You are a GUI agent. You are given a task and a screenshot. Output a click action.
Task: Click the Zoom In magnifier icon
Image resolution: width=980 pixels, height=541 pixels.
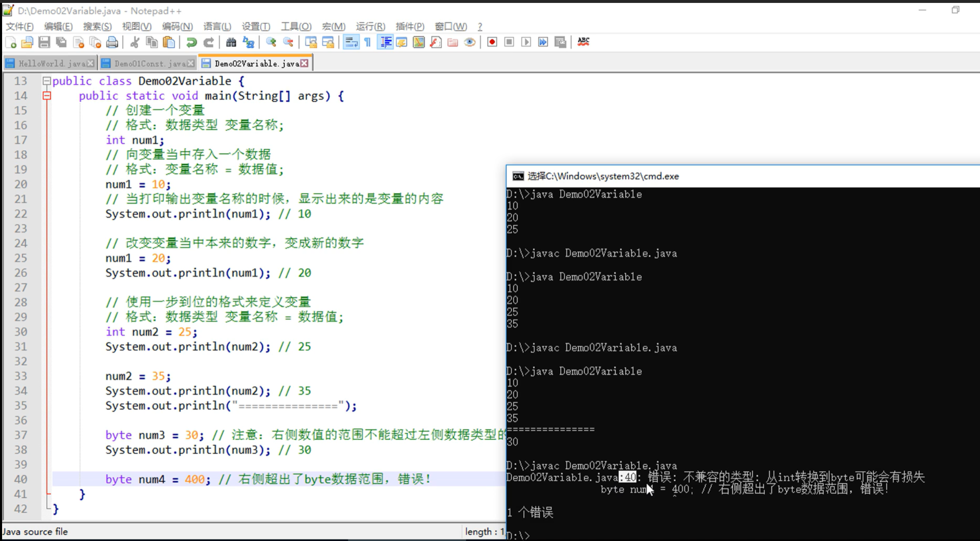(x=271, y=42)
